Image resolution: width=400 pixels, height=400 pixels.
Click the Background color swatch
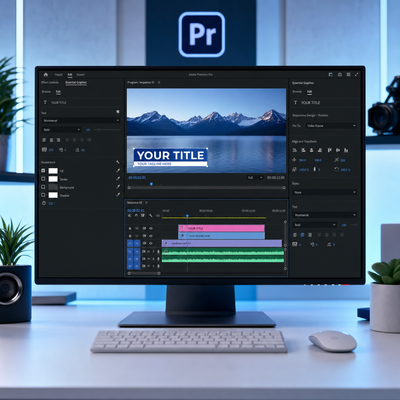[53, 187]
